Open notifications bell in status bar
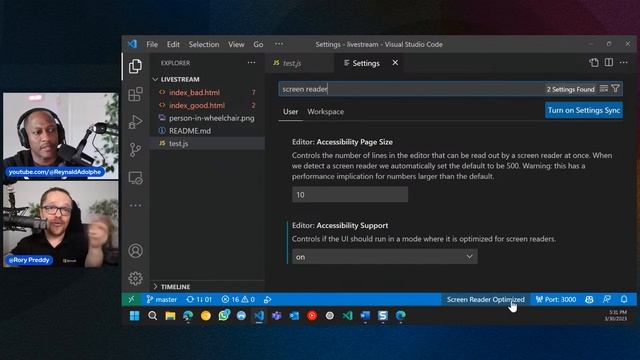This screenshot has width=640, height=360. (x=624, y=299)
